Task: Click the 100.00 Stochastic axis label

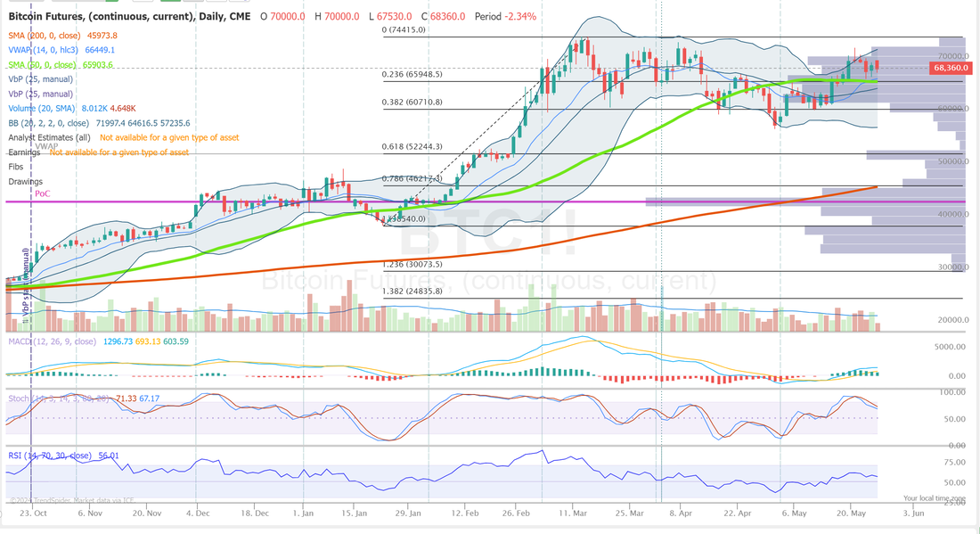Action: tap(952, 392)
